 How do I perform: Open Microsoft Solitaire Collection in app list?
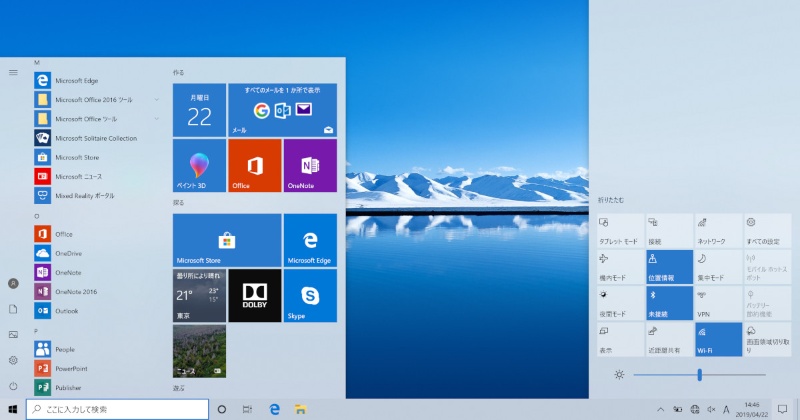point(95,138)
